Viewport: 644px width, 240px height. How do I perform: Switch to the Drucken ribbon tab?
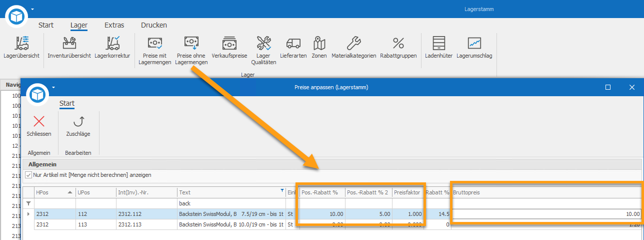(x=154, y=25)
